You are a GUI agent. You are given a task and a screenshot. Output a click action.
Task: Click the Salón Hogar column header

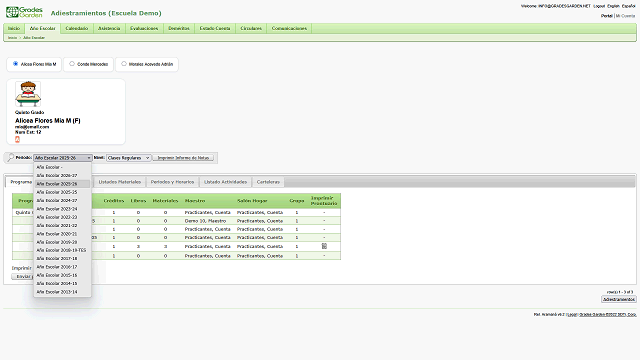(x=252, y=201)
